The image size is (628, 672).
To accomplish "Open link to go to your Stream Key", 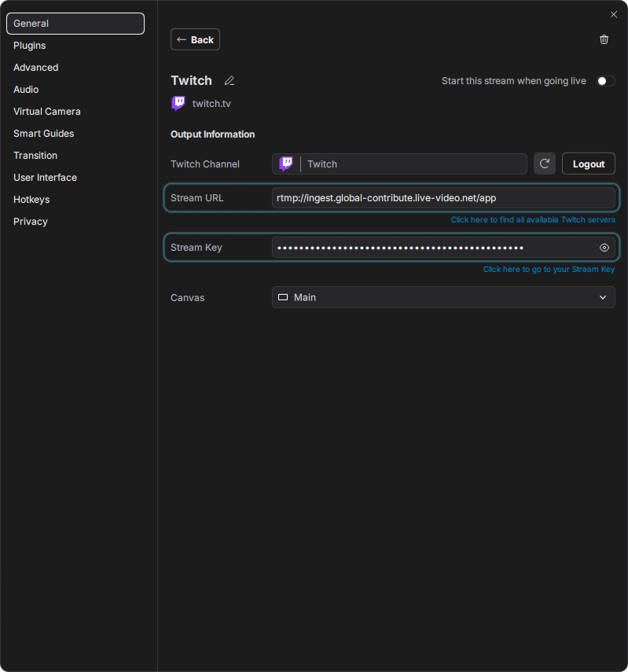I will [x=549, y=270].
